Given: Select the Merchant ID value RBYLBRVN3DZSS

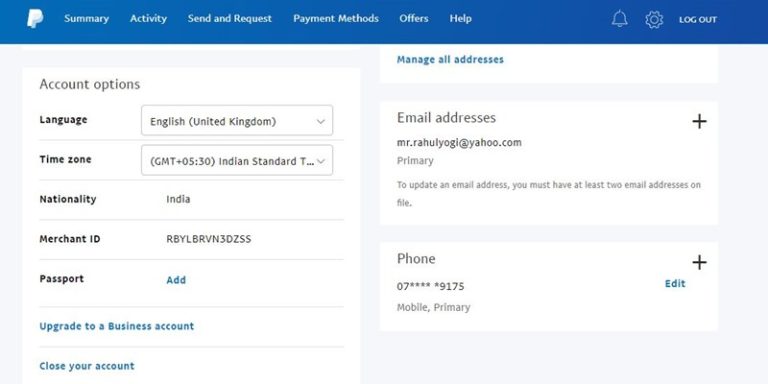Looking at the screenshot, I should point(209,239).
